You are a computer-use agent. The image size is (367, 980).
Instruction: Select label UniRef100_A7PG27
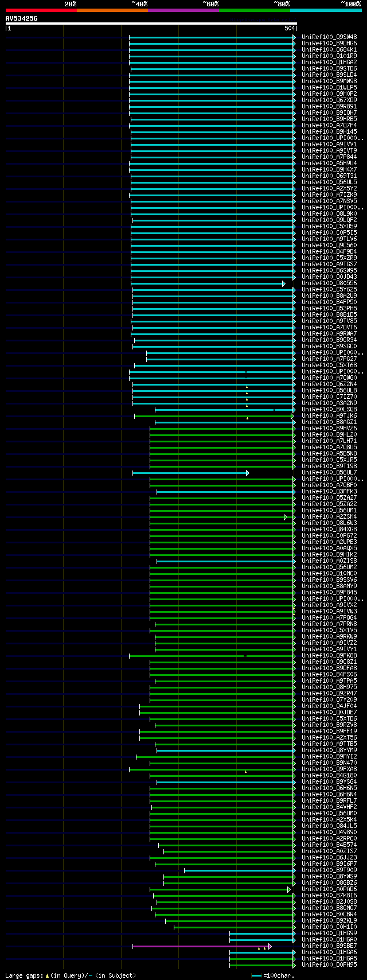[x=329, y=359]
